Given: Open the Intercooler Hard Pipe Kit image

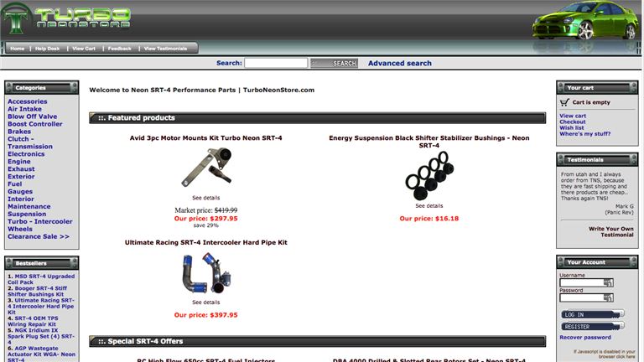Looking at the screenshot, I should (x=205, y=272).
